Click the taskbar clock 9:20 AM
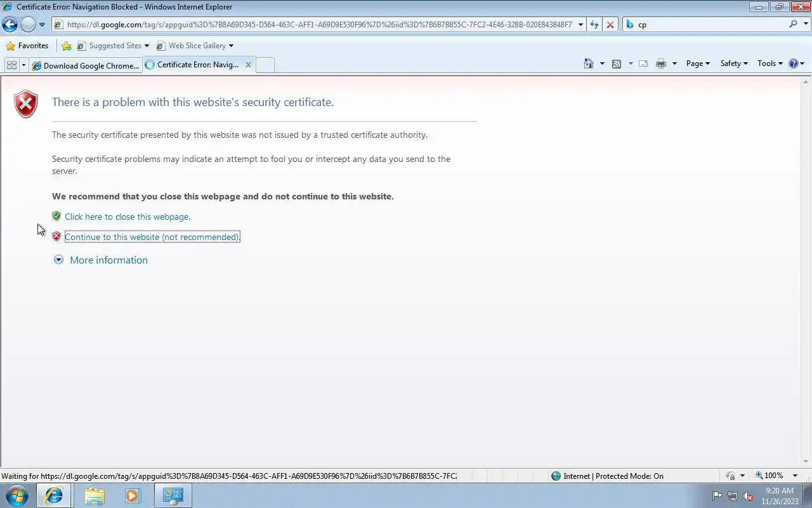 [x=779, y=491]
